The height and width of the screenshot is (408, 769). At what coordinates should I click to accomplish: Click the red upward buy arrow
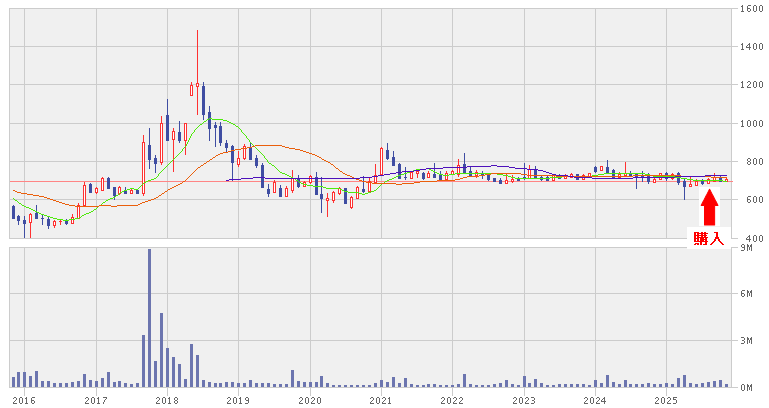[709, 205]
